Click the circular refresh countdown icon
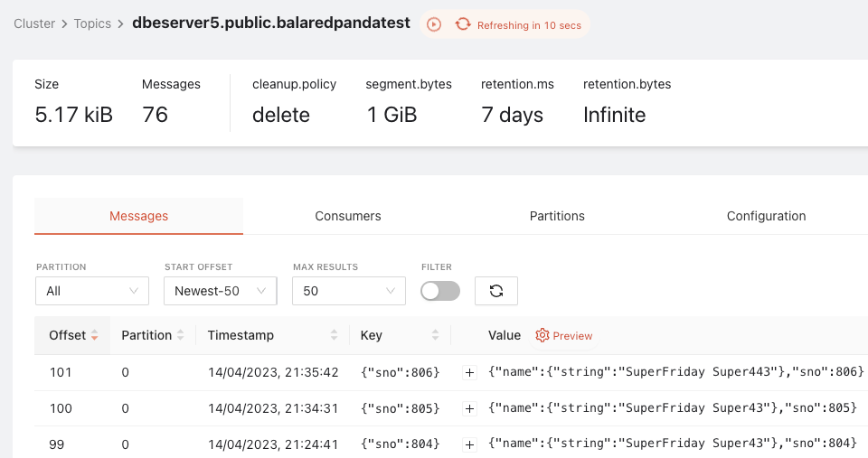868x458 pixels. tap(463, 24)
